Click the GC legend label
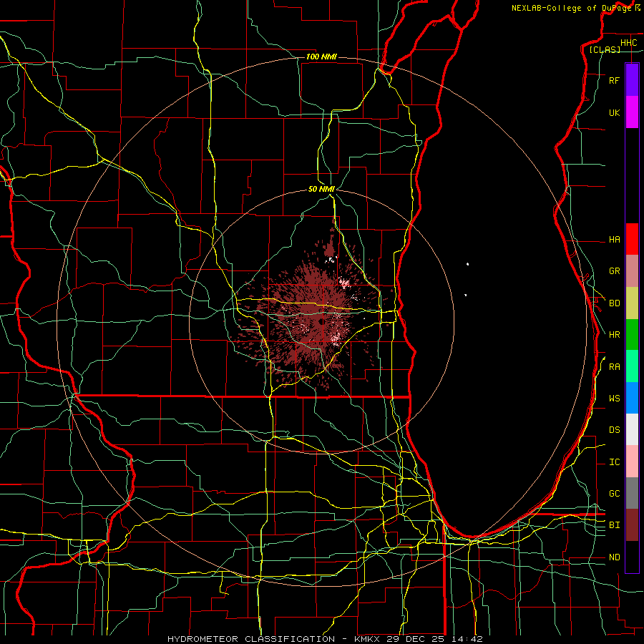This screenshot has width=644, height=644. point(615,494)
